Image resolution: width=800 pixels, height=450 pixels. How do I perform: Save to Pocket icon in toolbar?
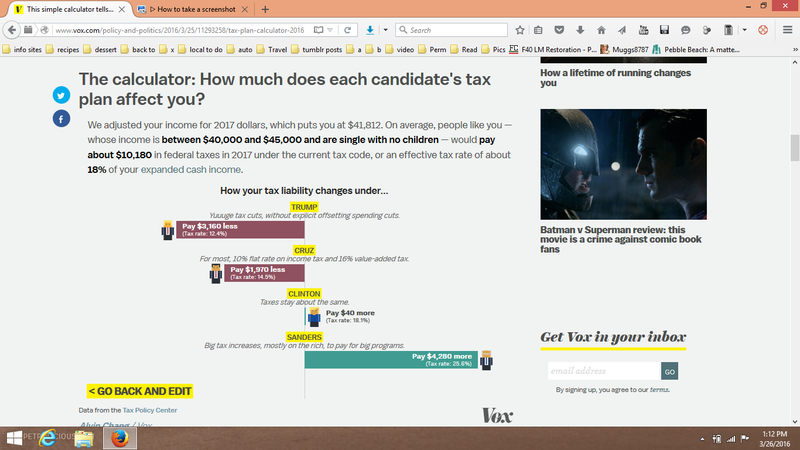[559, 30]
